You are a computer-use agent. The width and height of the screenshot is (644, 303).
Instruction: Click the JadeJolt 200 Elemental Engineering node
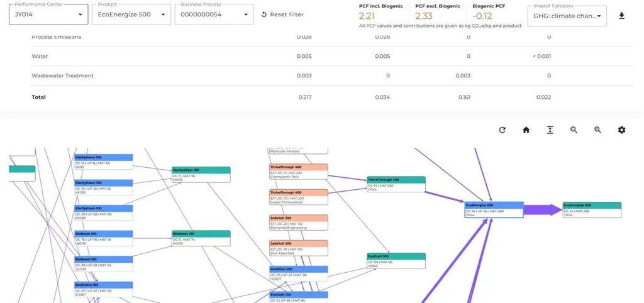click(x=299, y=223)
